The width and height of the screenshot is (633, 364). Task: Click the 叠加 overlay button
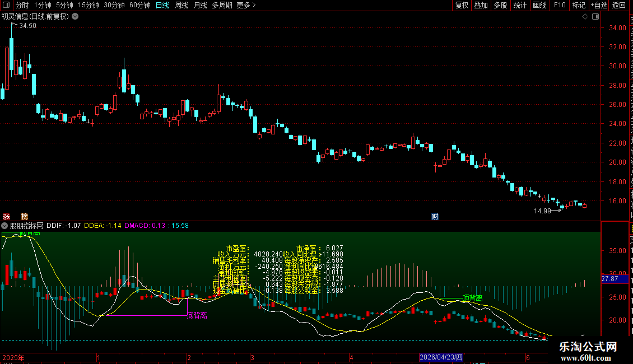(x=481, y=5)
